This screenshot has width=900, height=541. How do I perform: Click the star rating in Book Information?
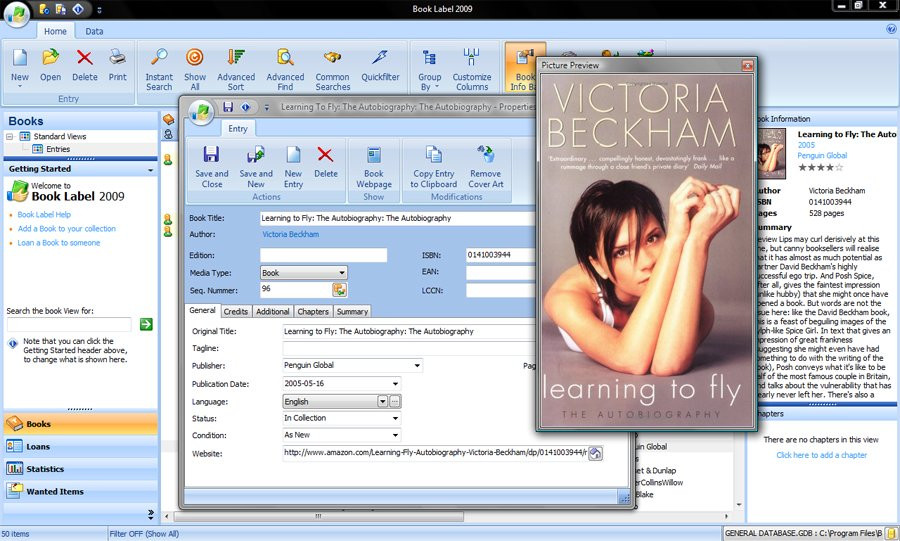(x=820, y=168)
